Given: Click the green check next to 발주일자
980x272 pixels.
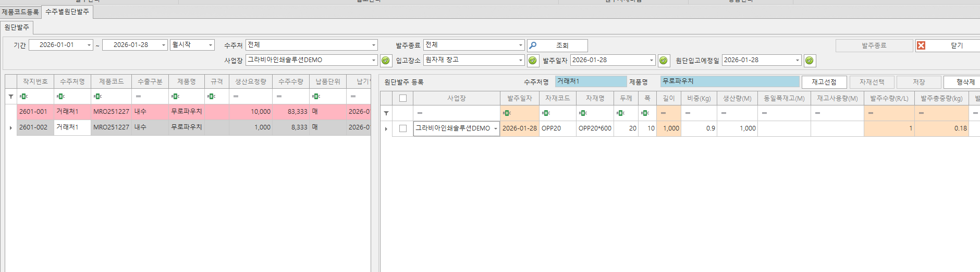Looking at the screenshot, I should [x=664, y=61].
